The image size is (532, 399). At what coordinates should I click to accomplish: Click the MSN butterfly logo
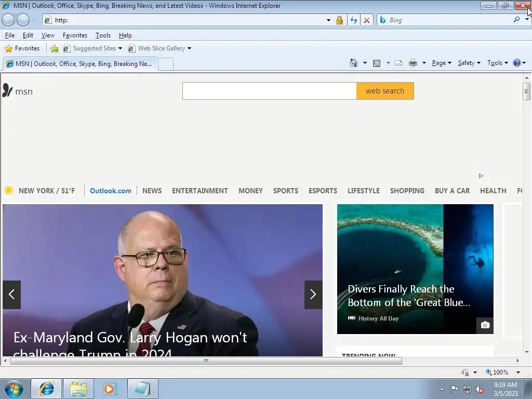7,90
